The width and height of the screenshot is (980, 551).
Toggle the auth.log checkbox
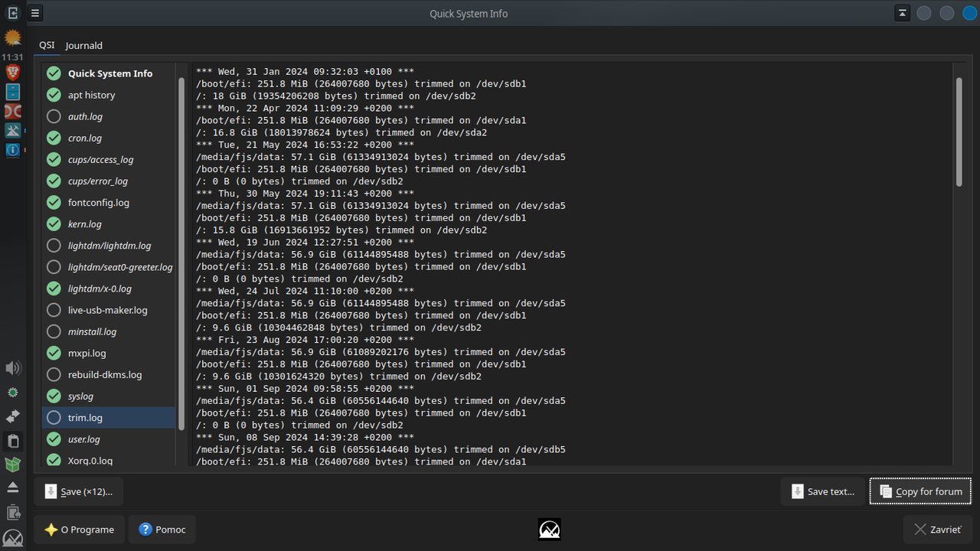click(x=54, y=116)
